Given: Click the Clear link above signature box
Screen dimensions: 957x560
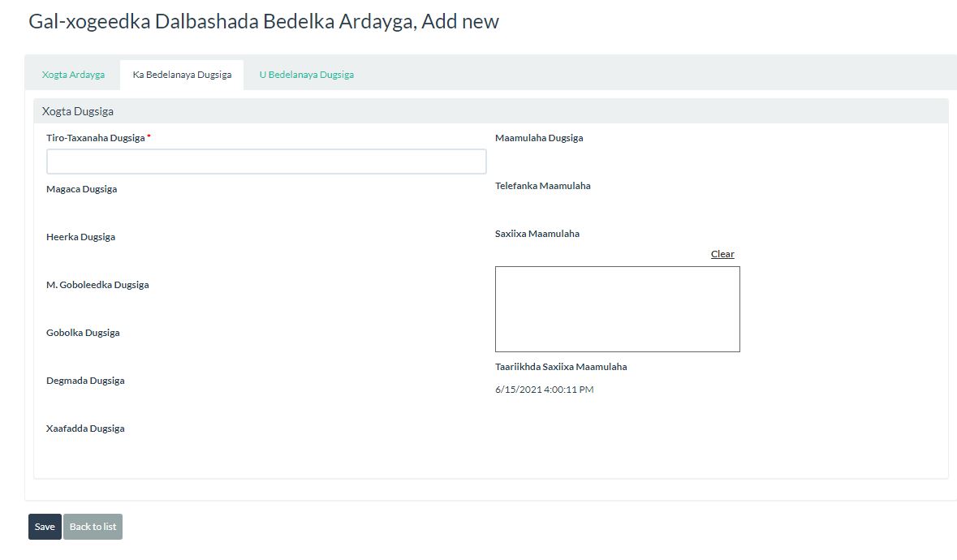Looking at the screenshot, I should (722, 254).
